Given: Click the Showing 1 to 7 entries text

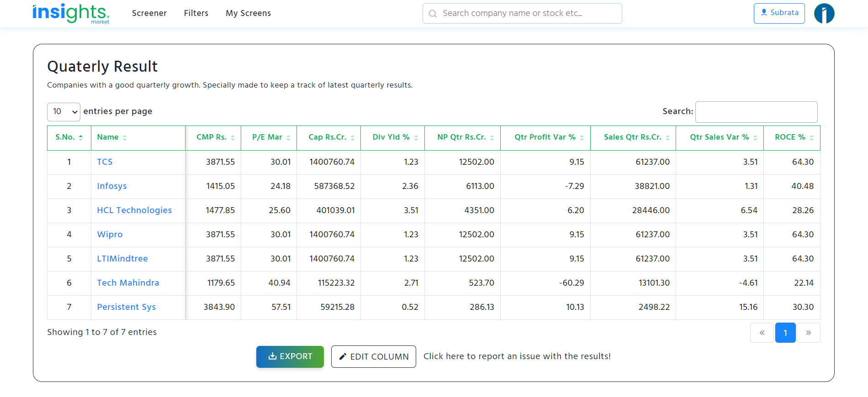Looking at the screenshot, I should (x=102, y=332).
